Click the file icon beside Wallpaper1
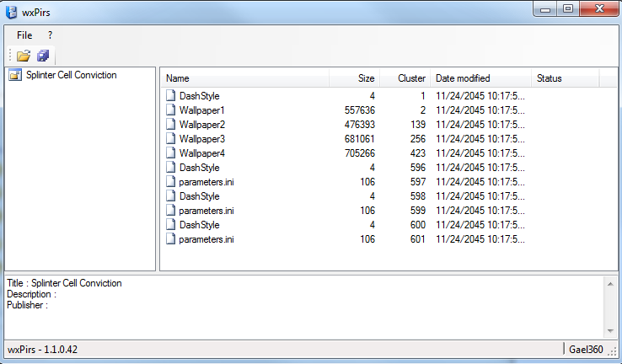The width and height of the screenshot is (622, 364). pyautogui.click(x=170, y=110)
